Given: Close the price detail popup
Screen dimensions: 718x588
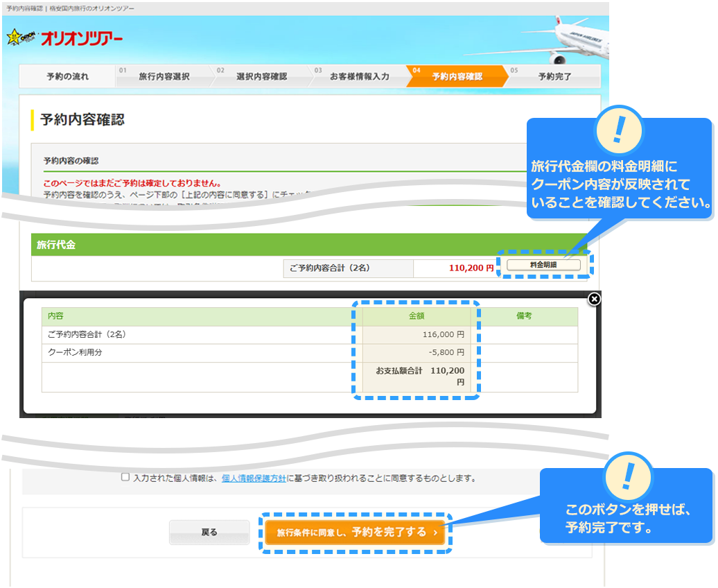Looking at the screenshot, I should point(594,300).
